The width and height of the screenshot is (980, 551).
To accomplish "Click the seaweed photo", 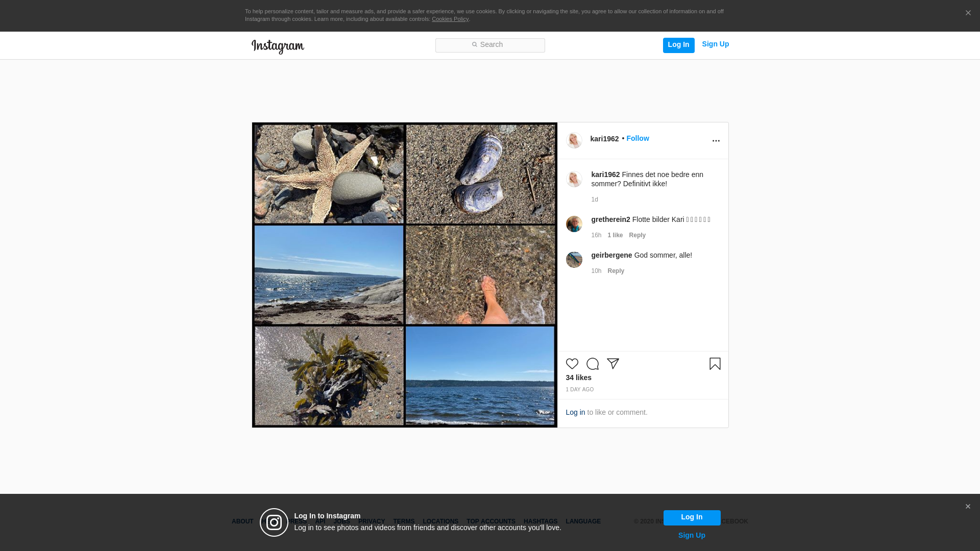I will [x=329, y=376].
